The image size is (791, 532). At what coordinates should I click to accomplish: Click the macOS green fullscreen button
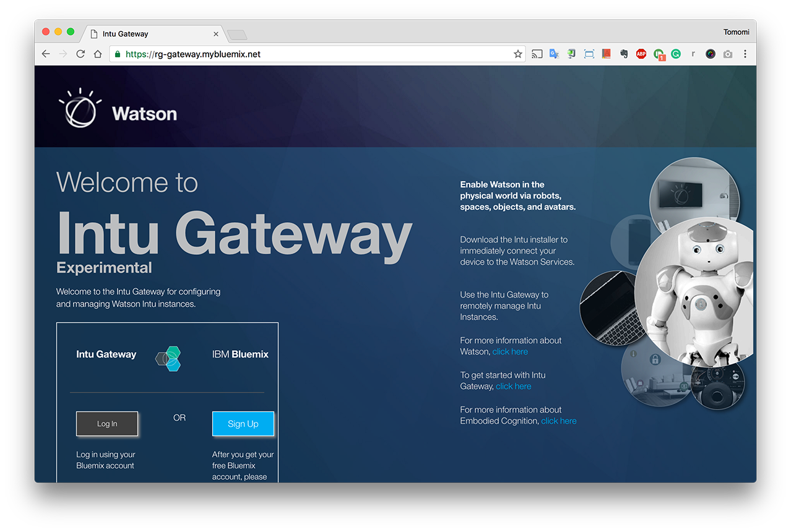point(71,32)
